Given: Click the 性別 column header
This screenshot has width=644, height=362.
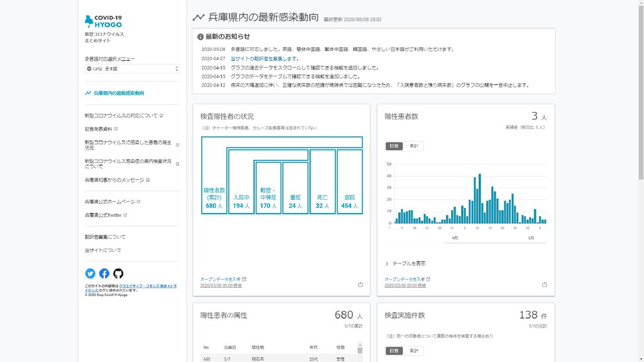Looking at the screenshot, I should pyautogui.click(x=340, y=348).
